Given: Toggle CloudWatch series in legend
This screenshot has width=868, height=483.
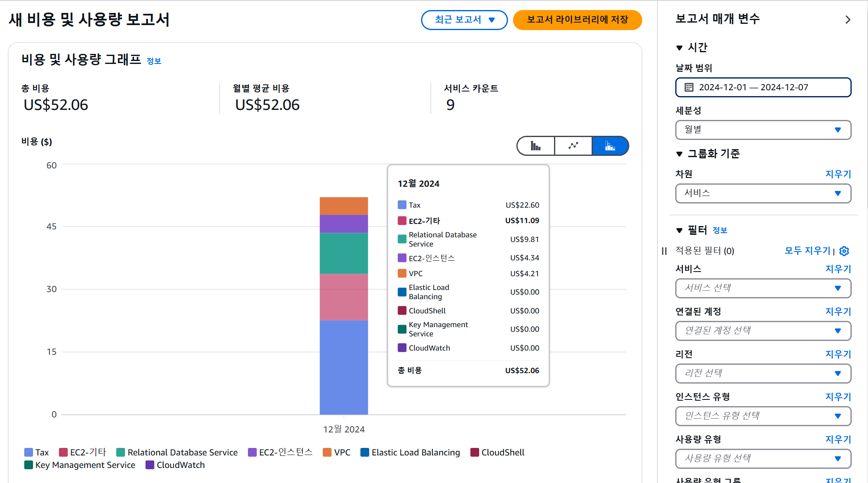Looking at the screenshot, I should 175,465.
